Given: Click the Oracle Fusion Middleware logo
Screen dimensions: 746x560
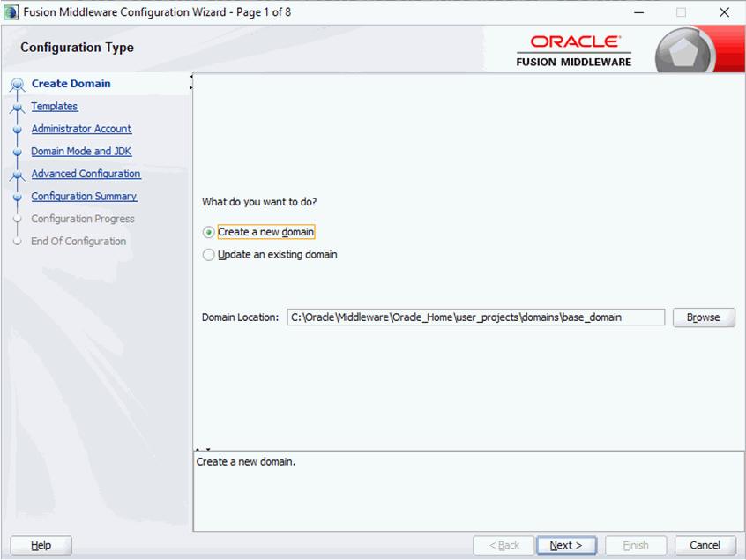Looking at the screenshot, I should click(x=574, y=51).
